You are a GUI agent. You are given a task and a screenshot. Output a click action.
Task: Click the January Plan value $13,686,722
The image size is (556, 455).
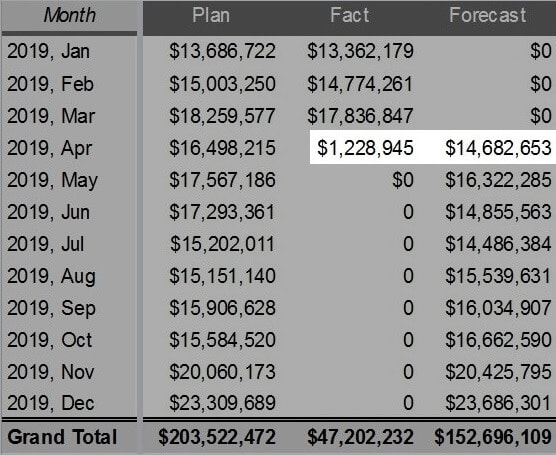222,51
